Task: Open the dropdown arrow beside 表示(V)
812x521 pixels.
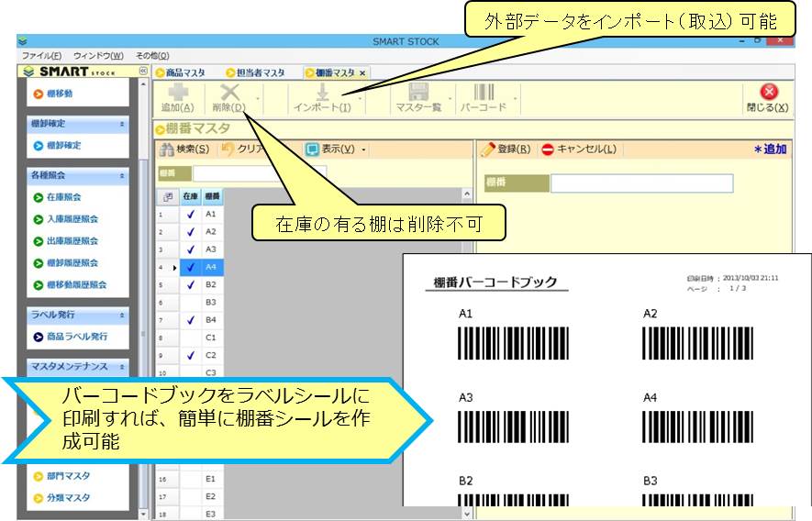Action: [x=363, y=150]
